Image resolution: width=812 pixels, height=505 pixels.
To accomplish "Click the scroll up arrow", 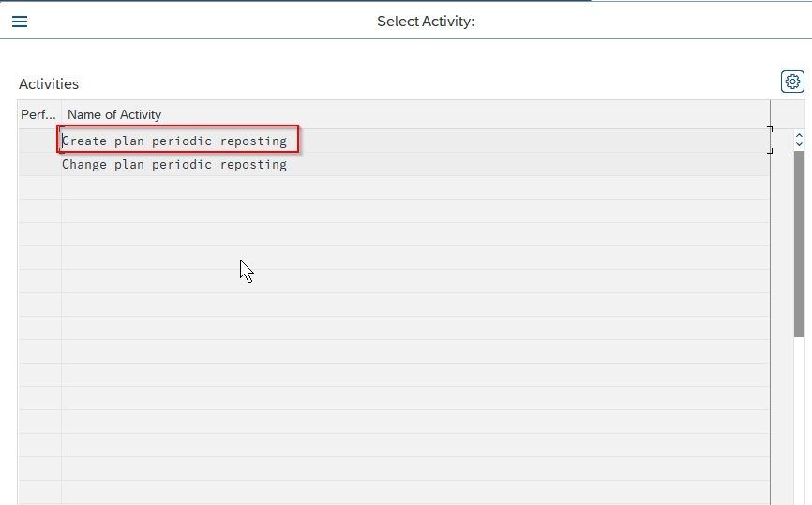I will 799,136.
